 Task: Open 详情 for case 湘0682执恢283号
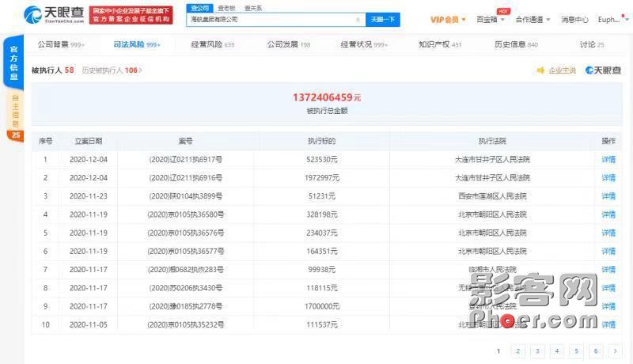point(608,270)
